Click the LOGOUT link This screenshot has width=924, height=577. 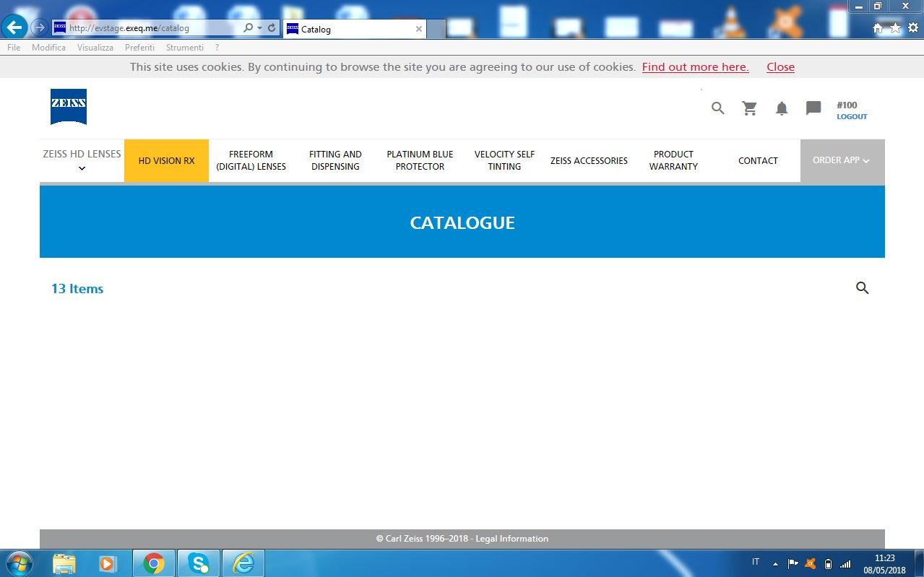(852, 116)
